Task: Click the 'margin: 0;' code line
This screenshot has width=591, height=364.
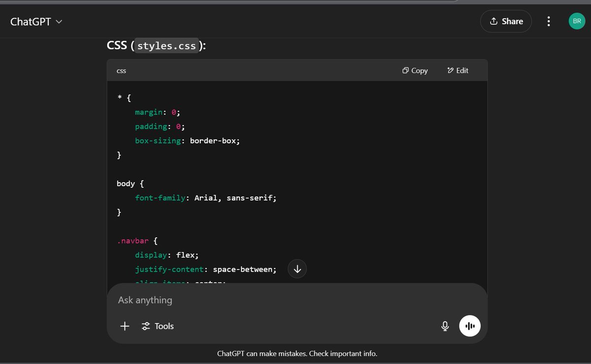Action: 158,112
